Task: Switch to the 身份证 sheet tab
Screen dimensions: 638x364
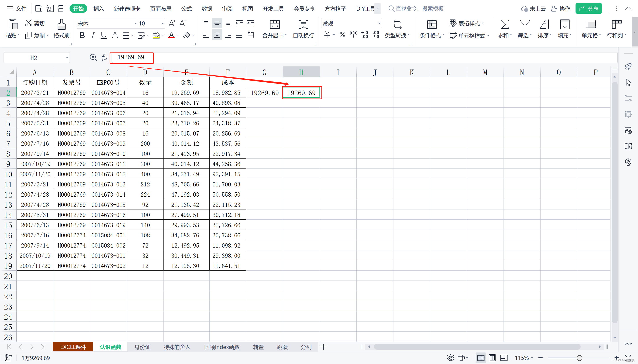Action: coord(142,347)
